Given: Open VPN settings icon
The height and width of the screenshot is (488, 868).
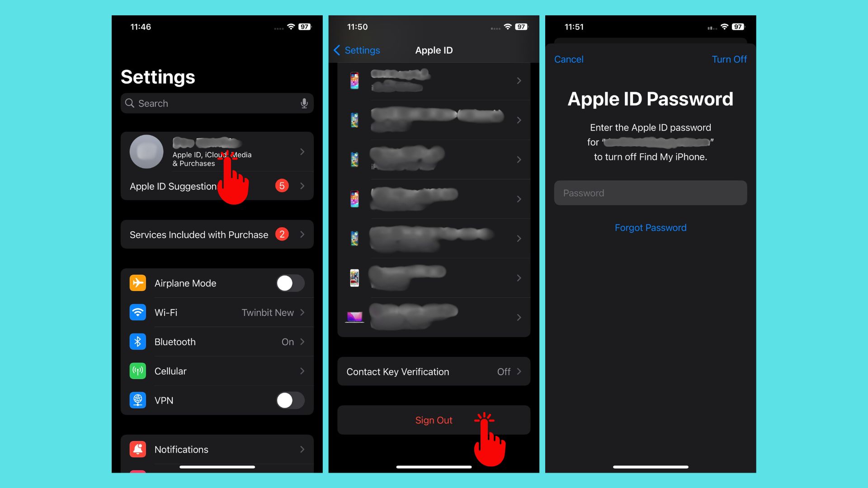Looking at the screenshot, I should click(x=138, y=400).
